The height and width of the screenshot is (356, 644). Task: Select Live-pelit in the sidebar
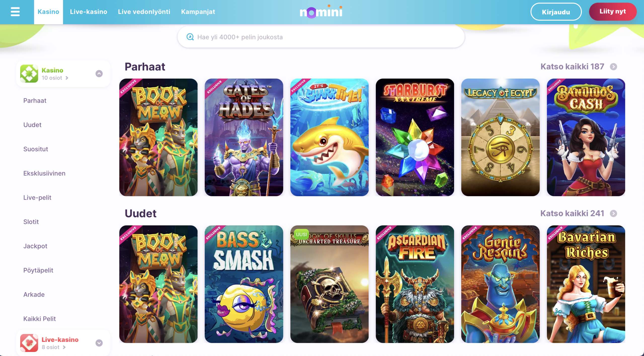(x=37, y=198)
